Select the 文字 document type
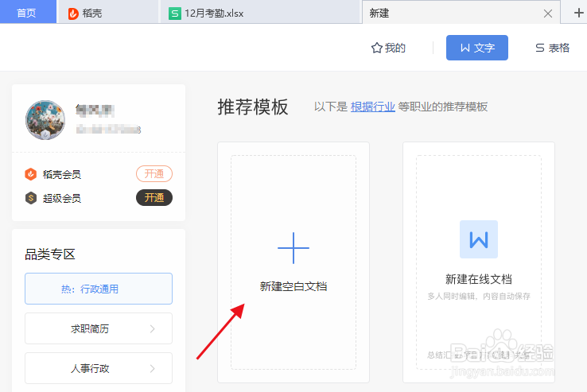Viewport: 587px width, 392px height. [477, 48]
